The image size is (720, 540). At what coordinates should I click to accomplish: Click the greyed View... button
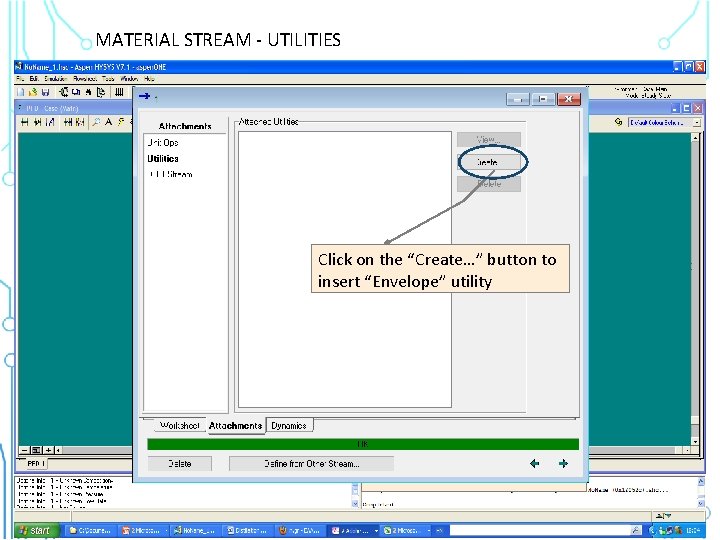pyautogui.click(x=489, y=139)
